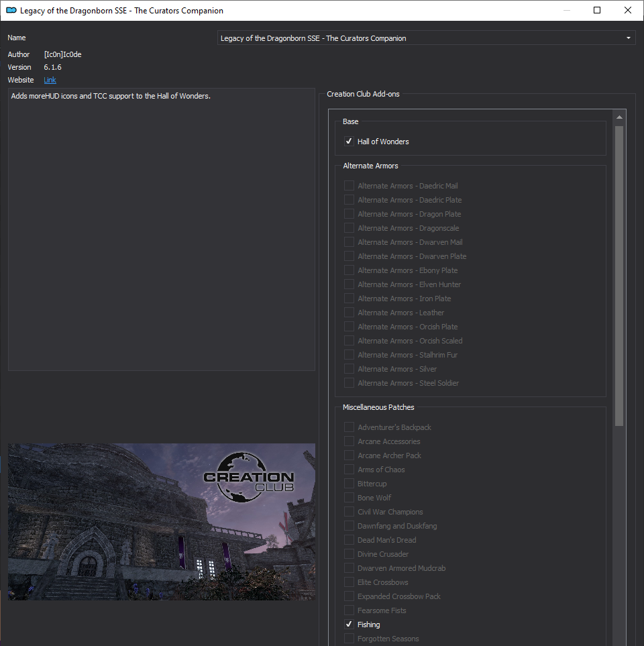The image size is (644, 646).
Task: Enable Alternate Armors - Orcish Plate
Action: [349, 327]
